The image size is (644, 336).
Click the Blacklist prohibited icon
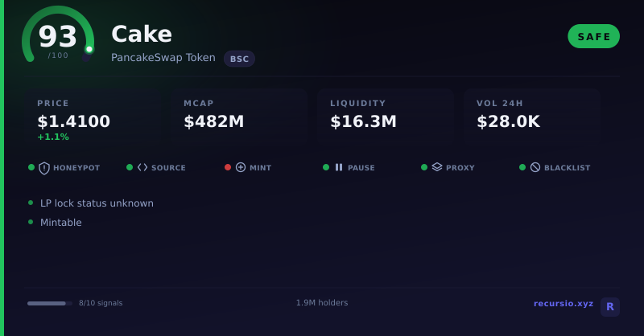(535, 167)
